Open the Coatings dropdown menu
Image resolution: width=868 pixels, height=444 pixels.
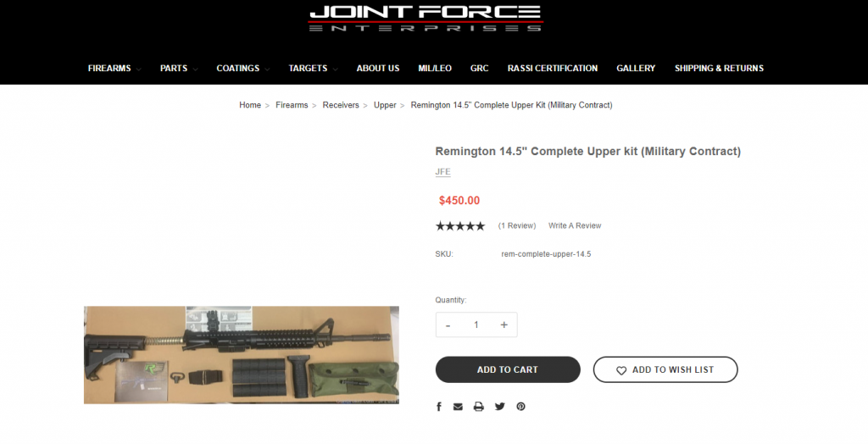243,69
